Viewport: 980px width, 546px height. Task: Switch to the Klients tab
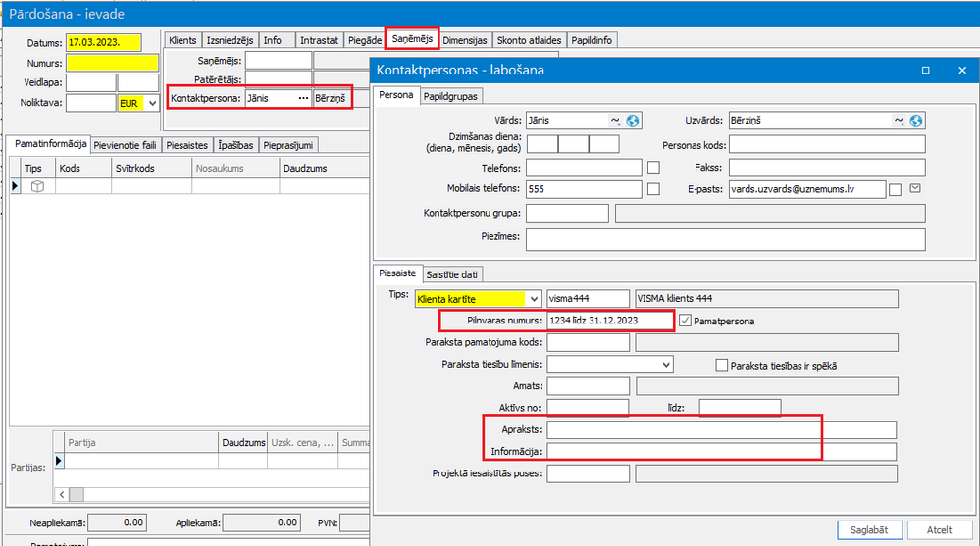tap(182, 40)
